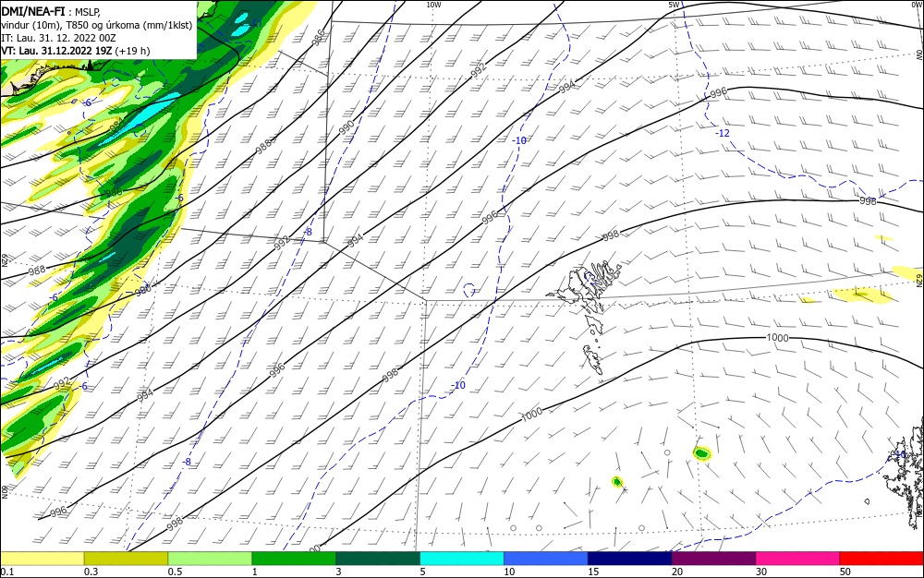Pick the green 1 mm legend swatch
The image size is (924, 578).
[x=294, y=559]
